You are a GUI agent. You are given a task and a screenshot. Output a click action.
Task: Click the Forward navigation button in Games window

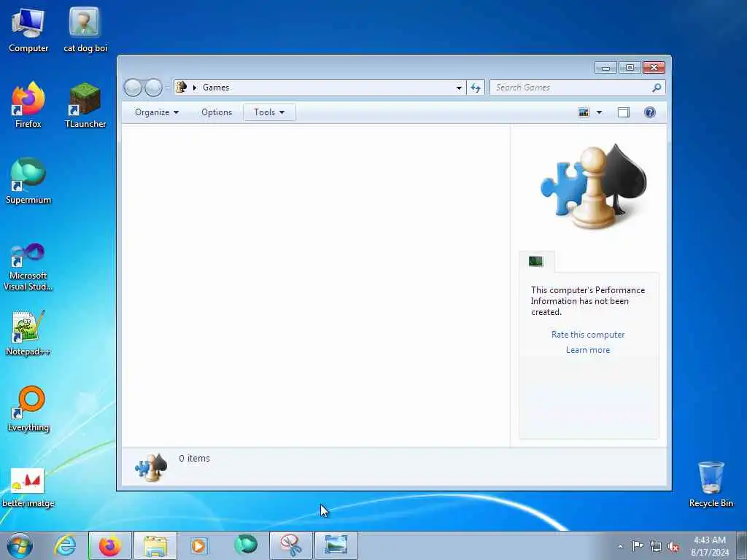[x=153, y=87]
